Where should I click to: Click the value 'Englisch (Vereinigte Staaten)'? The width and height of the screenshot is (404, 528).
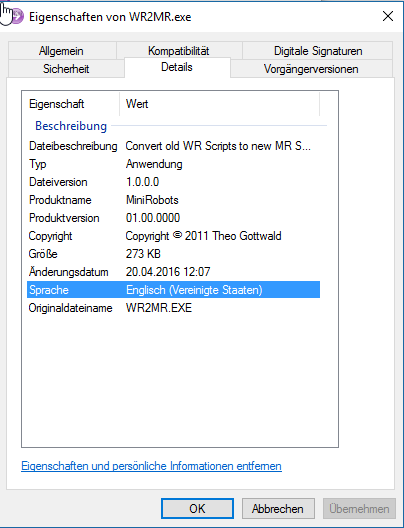coord(194,290)
